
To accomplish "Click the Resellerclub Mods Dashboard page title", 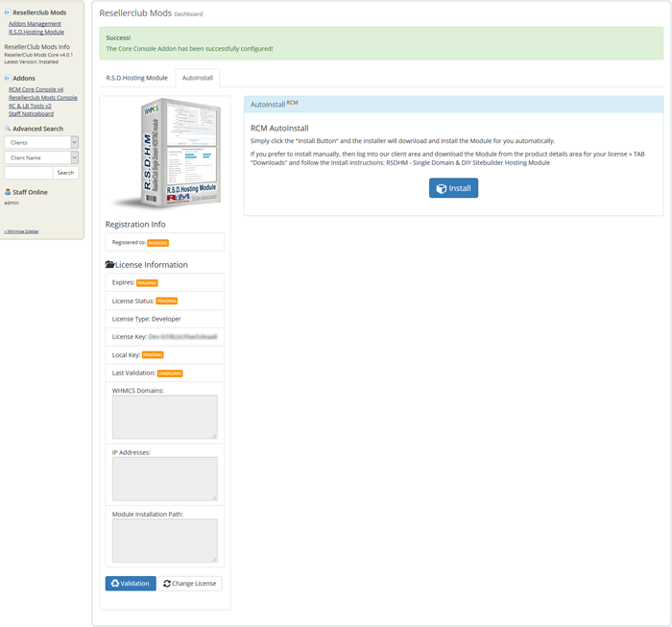I will pyautogui.click(x=151, y=13).
